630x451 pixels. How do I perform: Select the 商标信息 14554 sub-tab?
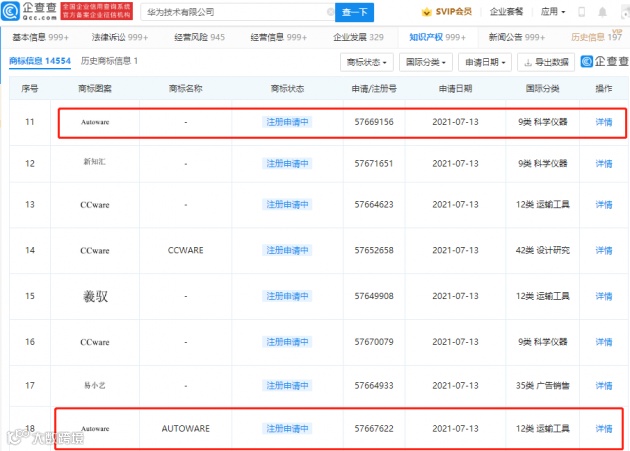[x=40, y=61]
